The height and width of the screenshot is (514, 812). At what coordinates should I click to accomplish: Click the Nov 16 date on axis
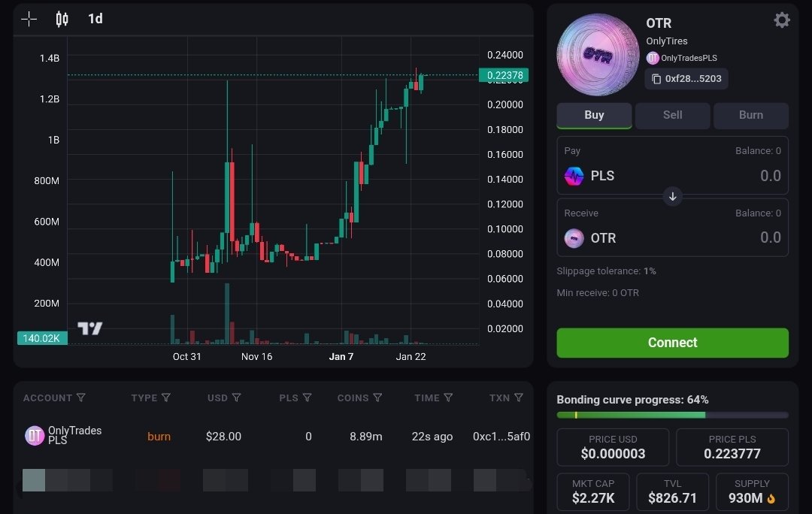256,357
